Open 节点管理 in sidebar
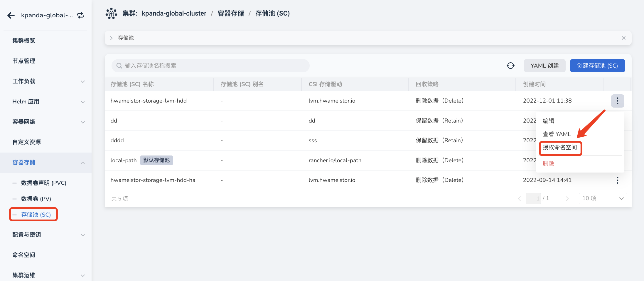The height and width of the screenshot is (281, 644). point(24,61)
